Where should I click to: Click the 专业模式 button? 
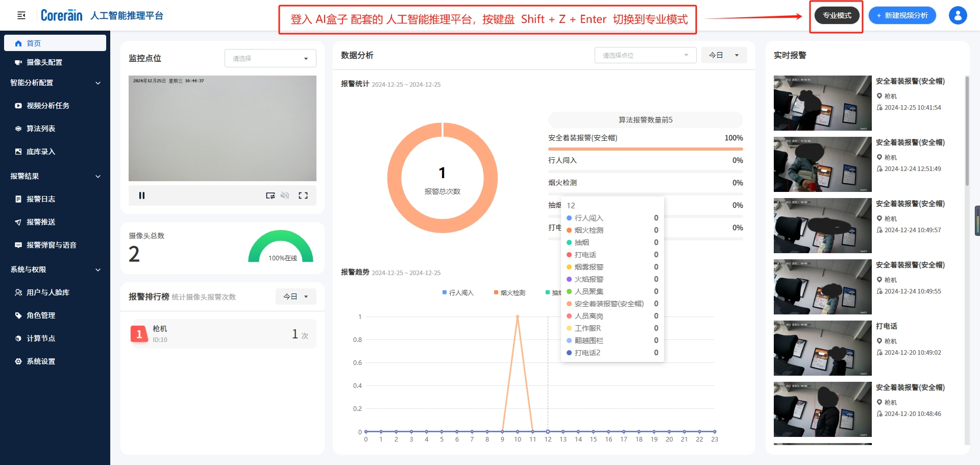[837, 15]
